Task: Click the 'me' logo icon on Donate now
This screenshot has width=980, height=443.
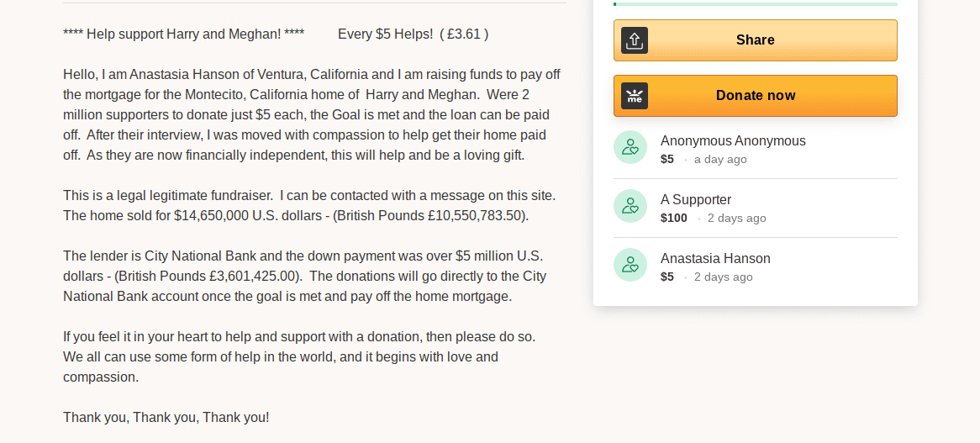Action: click(x=635, y=96)
